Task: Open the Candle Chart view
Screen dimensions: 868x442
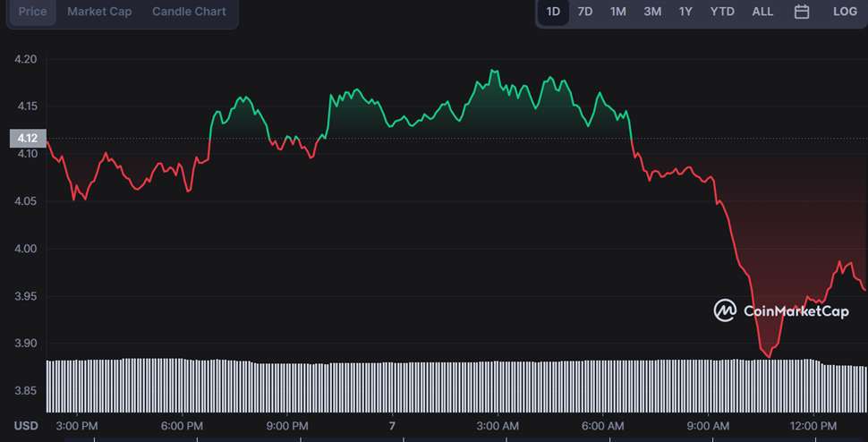Action: [x=189, y=12]
